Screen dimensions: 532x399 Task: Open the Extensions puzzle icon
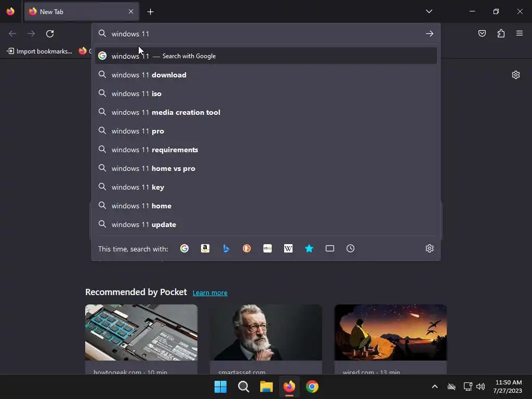pos(501,33)
